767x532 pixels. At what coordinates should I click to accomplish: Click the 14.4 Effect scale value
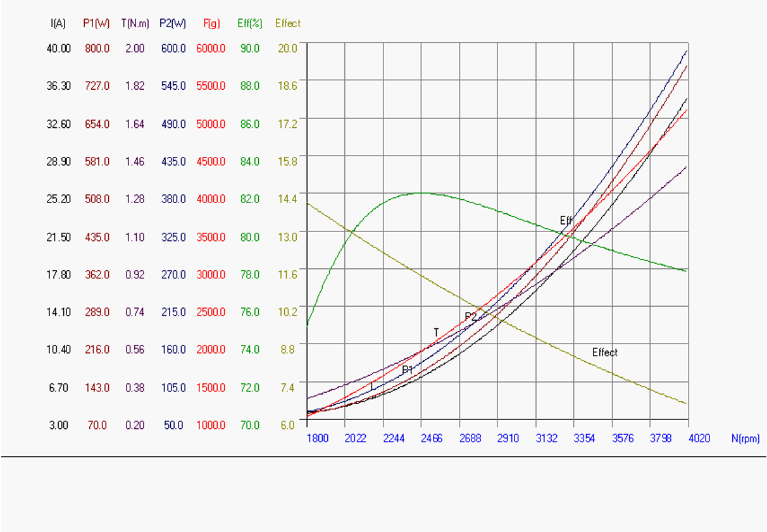(288, 199)
